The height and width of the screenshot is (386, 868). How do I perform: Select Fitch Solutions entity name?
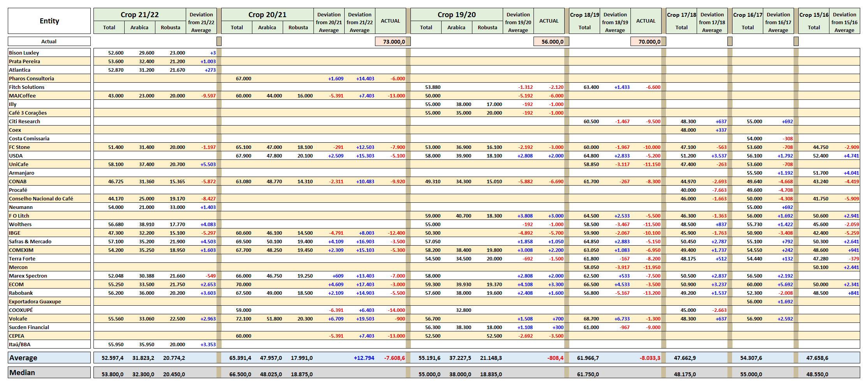(x=26, y=87)
